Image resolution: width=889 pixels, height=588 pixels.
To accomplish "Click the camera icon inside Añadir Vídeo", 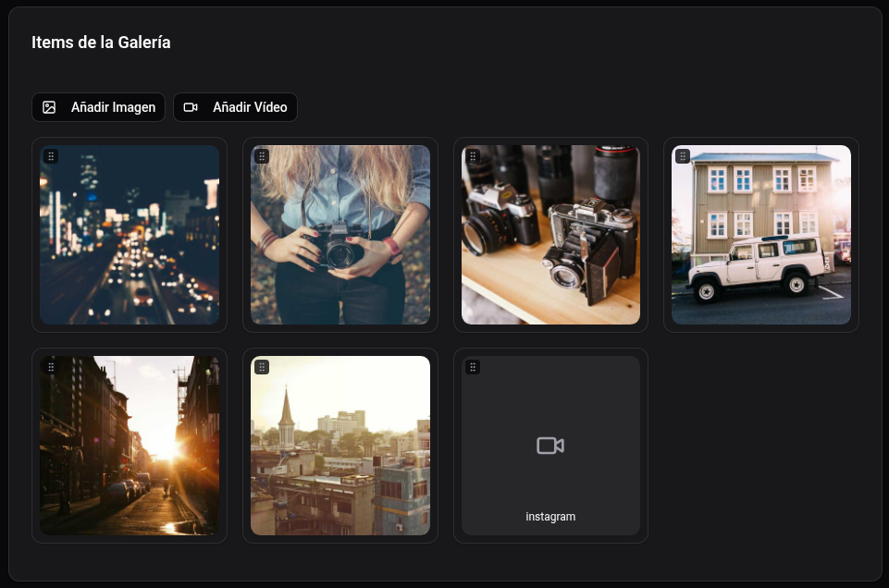I will (191, 107).
